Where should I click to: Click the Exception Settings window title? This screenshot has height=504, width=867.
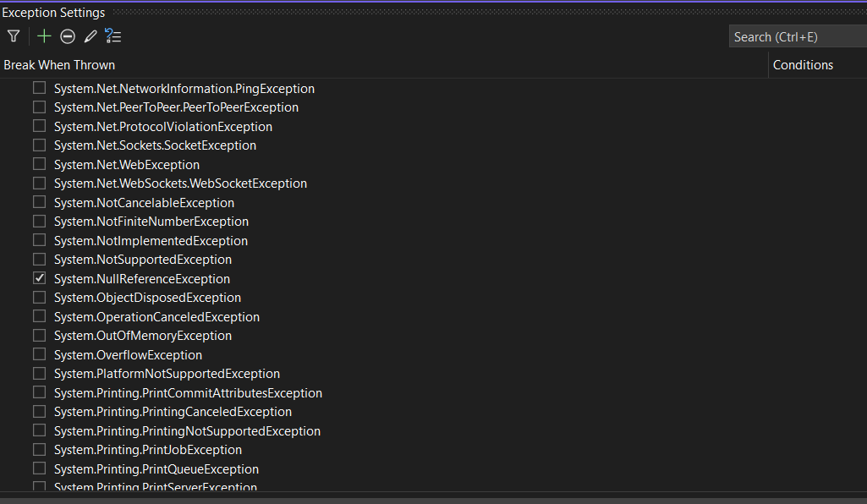click(x=54, y=13)
